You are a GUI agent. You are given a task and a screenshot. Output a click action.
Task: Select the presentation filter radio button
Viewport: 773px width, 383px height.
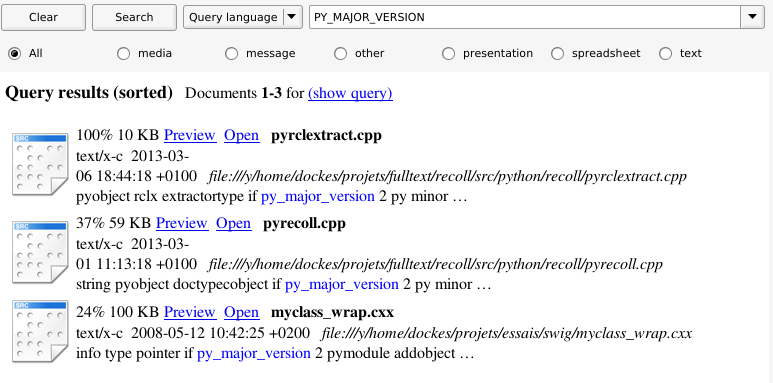(x=449, y=53)
